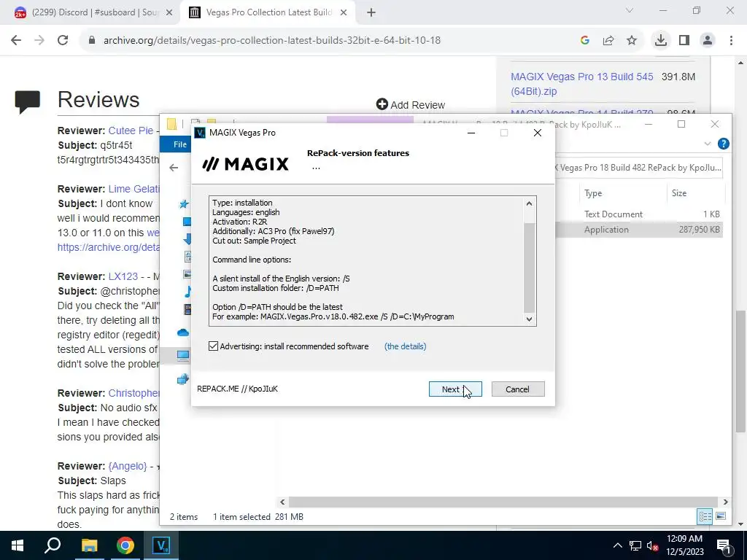
Task: Bookmark this page with star icon
Action: click(x=632, y=41)
